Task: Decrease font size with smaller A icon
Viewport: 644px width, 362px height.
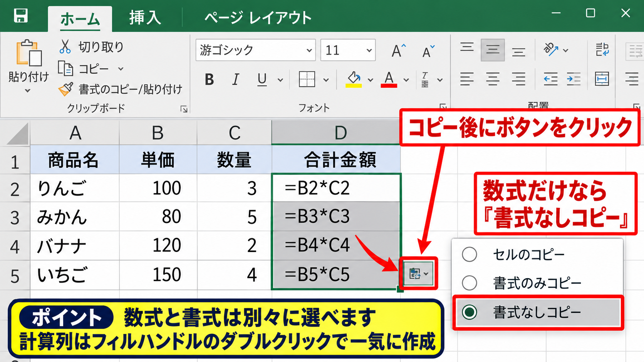Action: coord(428,51)
